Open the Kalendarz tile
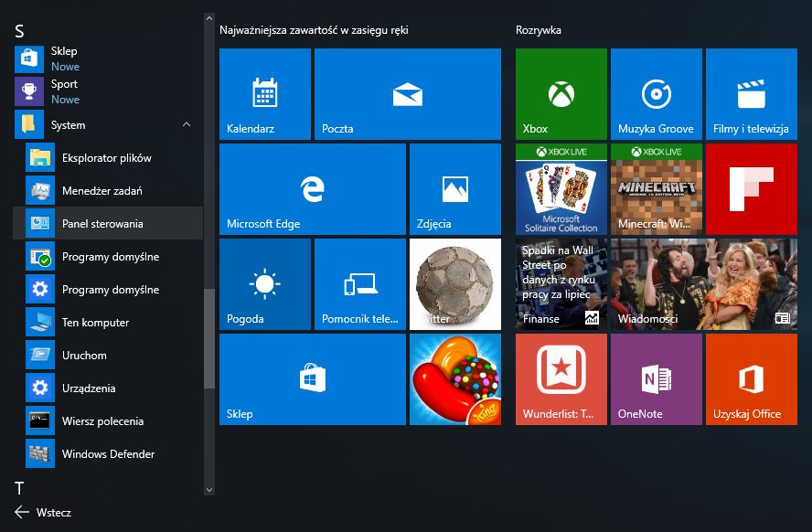The width and height of the screenshot is (812, 532). (264, 94)
